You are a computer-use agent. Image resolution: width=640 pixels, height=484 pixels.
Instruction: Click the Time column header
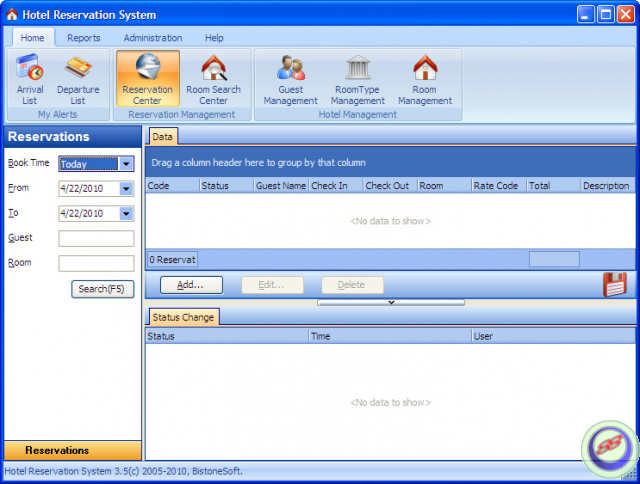(x=390, y=336)
